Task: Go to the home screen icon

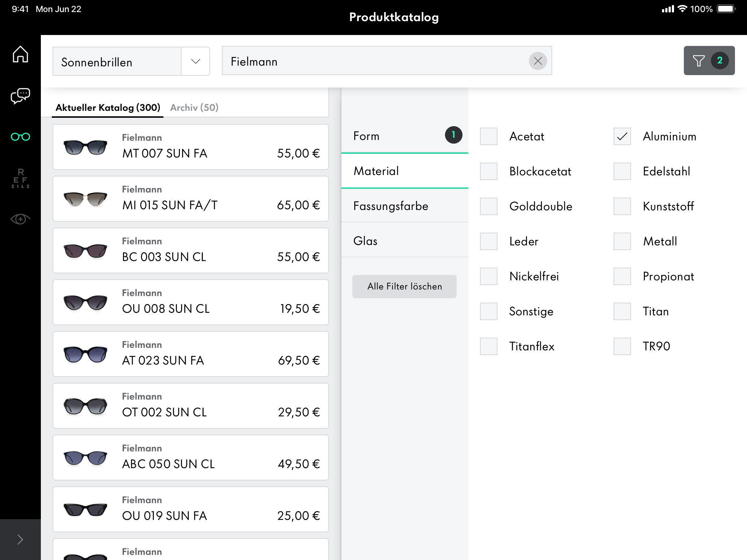Action: [20, 54]
